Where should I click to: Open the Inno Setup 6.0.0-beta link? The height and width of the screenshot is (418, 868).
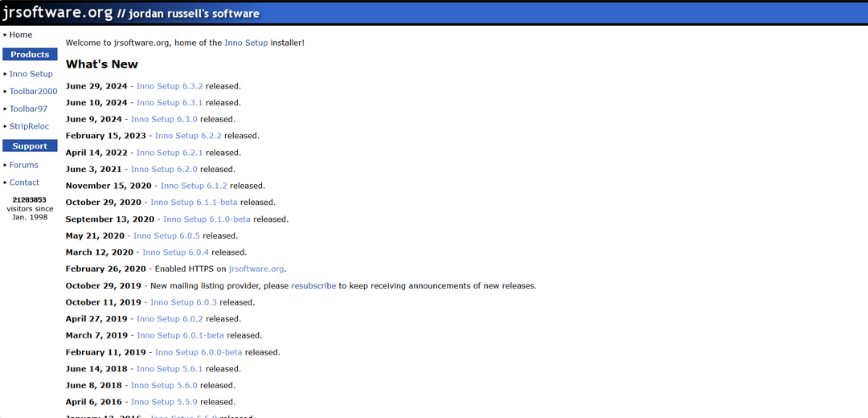click(199, 352)
